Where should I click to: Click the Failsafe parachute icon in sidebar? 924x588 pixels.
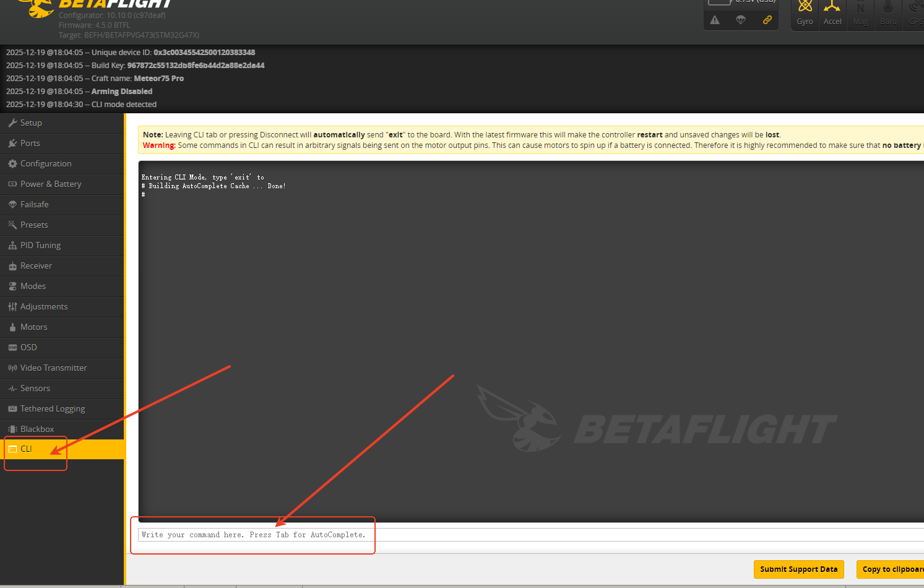12,204
